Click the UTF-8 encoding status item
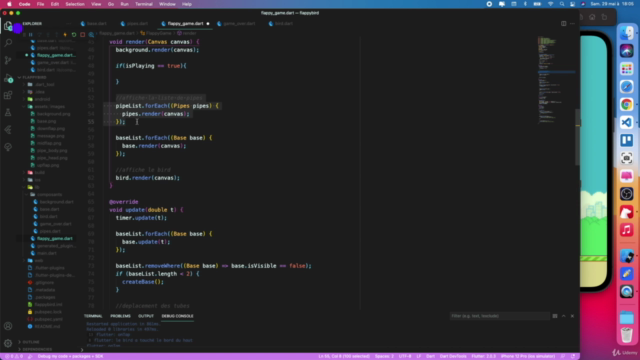 405,356
